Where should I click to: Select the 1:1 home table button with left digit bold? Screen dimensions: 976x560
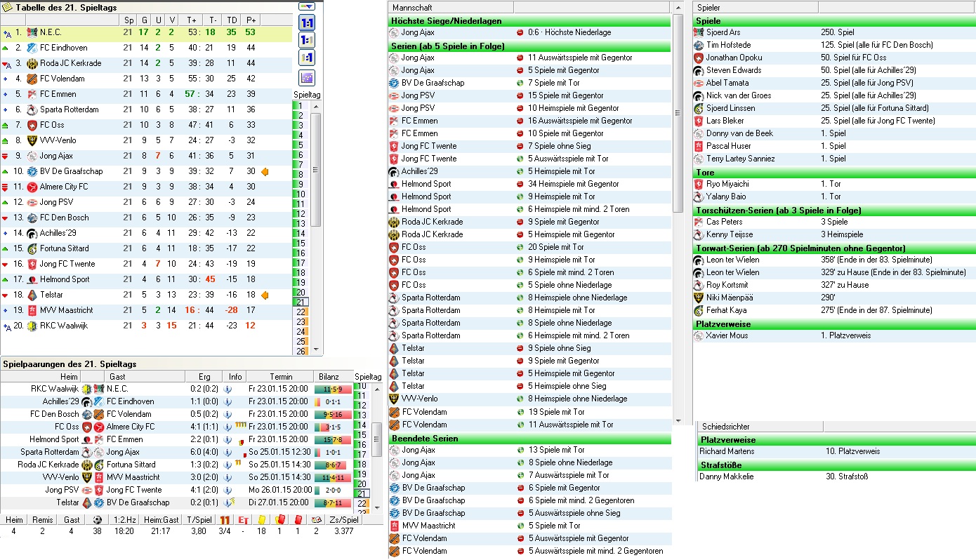point(307,40)
